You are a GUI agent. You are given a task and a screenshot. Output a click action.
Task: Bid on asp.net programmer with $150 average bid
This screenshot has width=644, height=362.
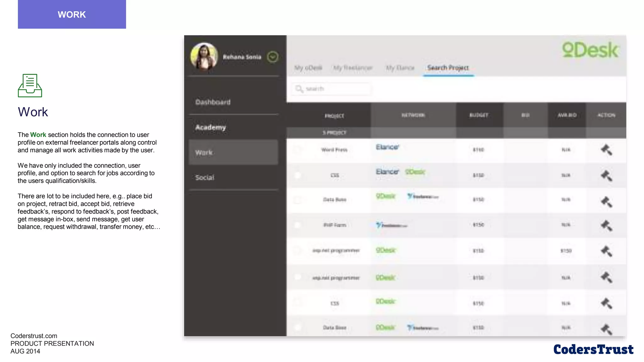click(606, 251)
